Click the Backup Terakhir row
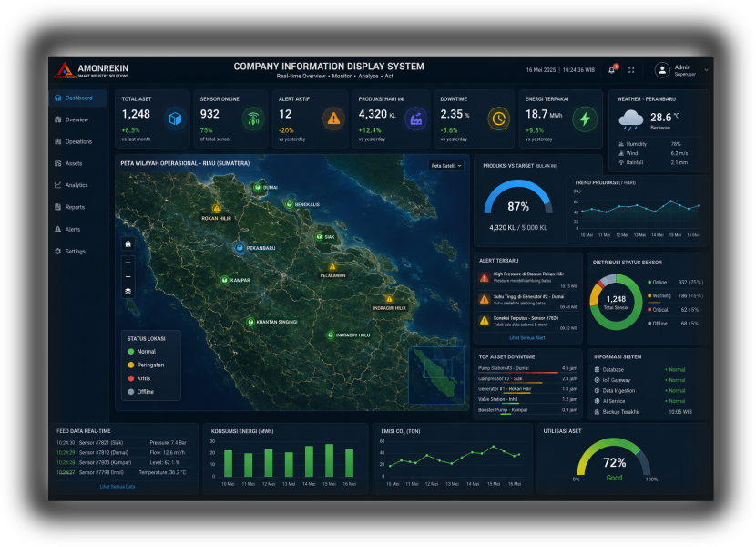The image size is (756, 547). (643, 412)
